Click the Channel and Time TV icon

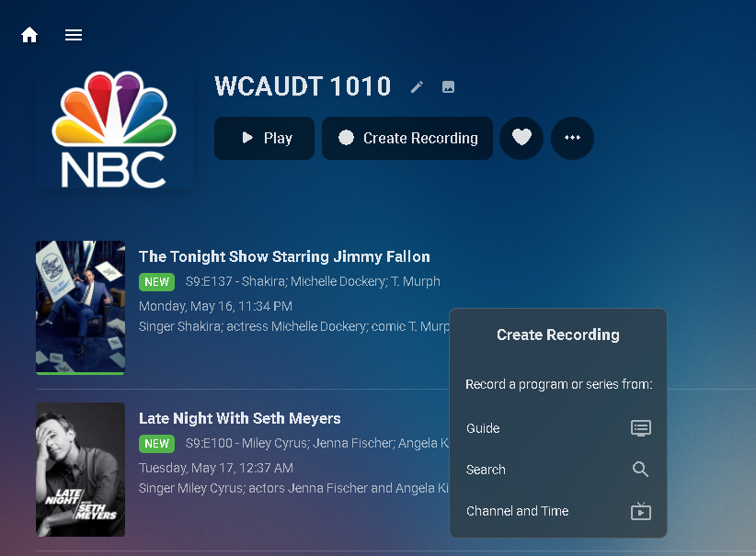pos(641,511)
